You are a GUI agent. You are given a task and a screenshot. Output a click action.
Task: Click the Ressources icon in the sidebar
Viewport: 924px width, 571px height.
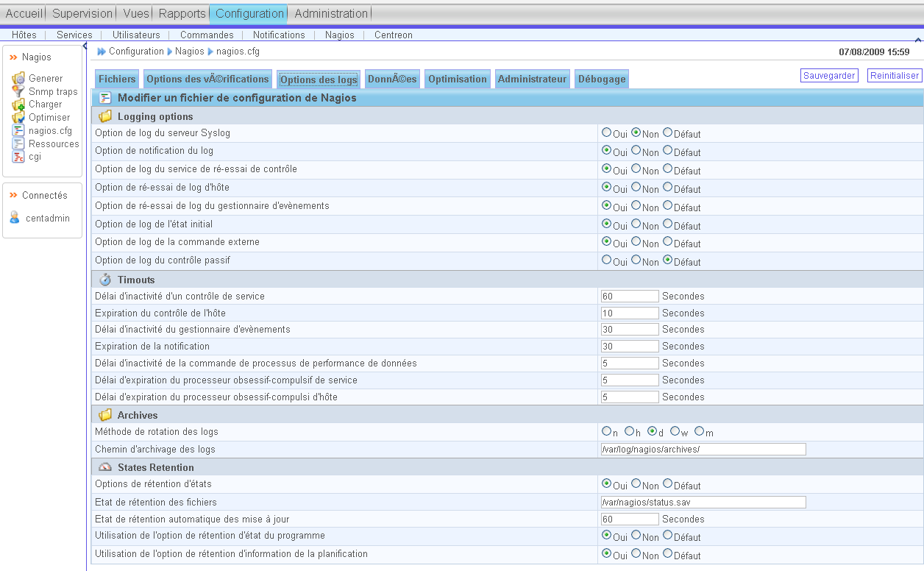(x=18, y=143)
